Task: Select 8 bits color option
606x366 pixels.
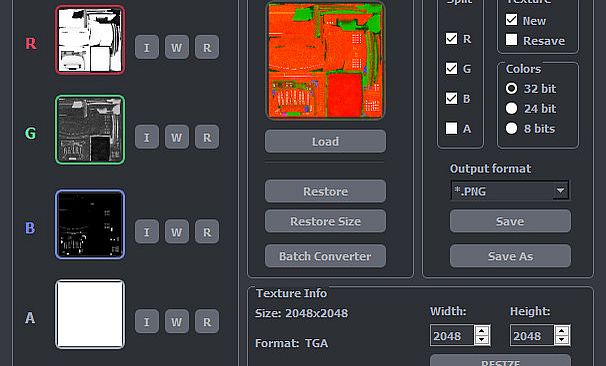Action: point(511,128)
